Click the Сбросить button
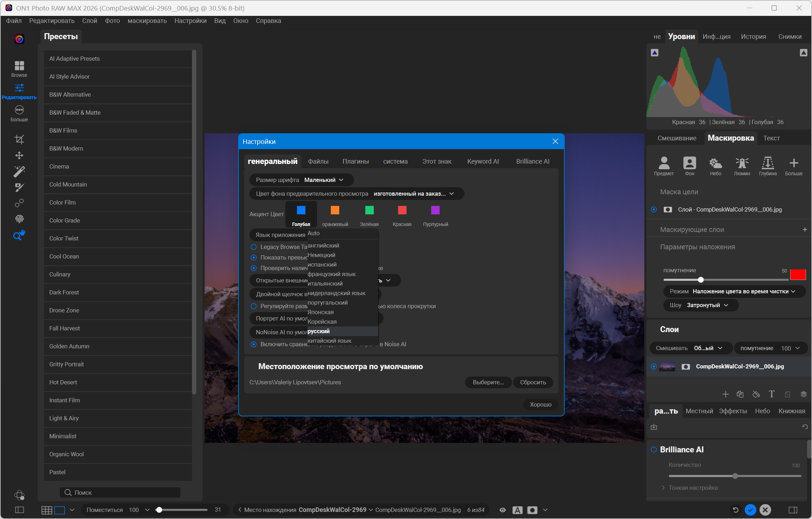The width and height of the screenshot is (812, 519). coord(533,382)
